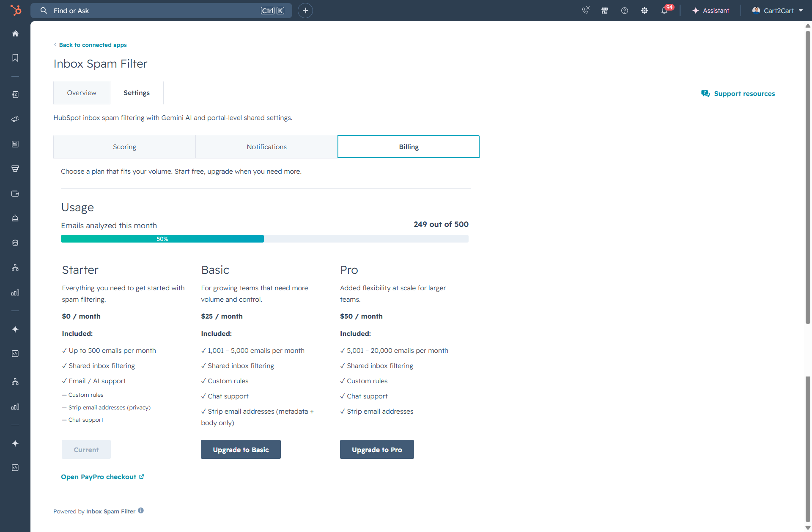Click the vertical page scrollbar thumb
This screenshot has width=812, height=532.
tap(808, 177)
